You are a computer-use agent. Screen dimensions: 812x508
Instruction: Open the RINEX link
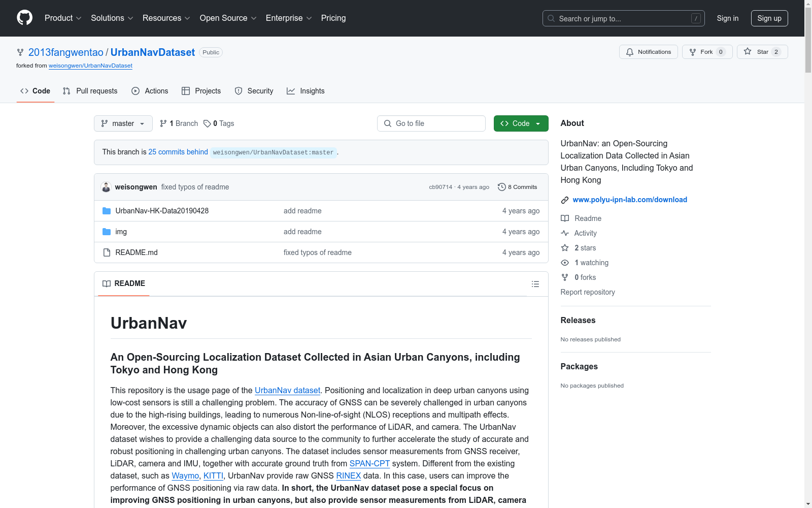[x=349, y=475]
